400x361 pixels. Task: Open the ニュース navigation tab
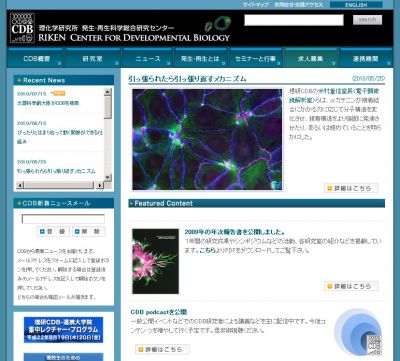click(x=148, y=59)
